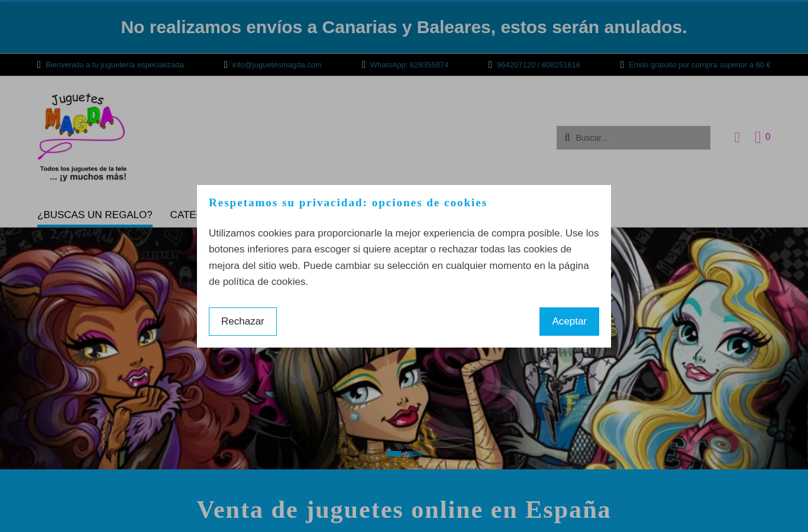Click the 'No realizamos envíos a Canarias' notice
This screenshot has width=808, height=532.
pyautogui.click(x=404, y=27)
